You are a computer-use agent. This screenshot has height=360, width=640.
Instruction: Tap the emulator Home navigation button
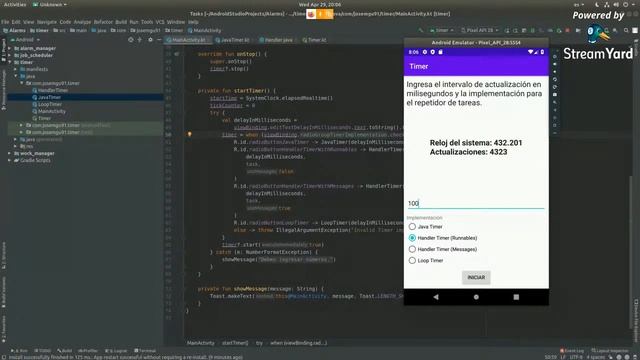pyautogui.click(x=476, y=297)
